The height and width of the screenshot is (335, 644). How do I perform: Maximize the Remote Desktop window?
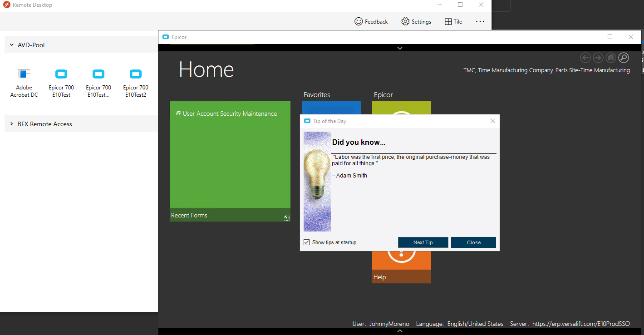pyautogui.click(x=460, y=5)
